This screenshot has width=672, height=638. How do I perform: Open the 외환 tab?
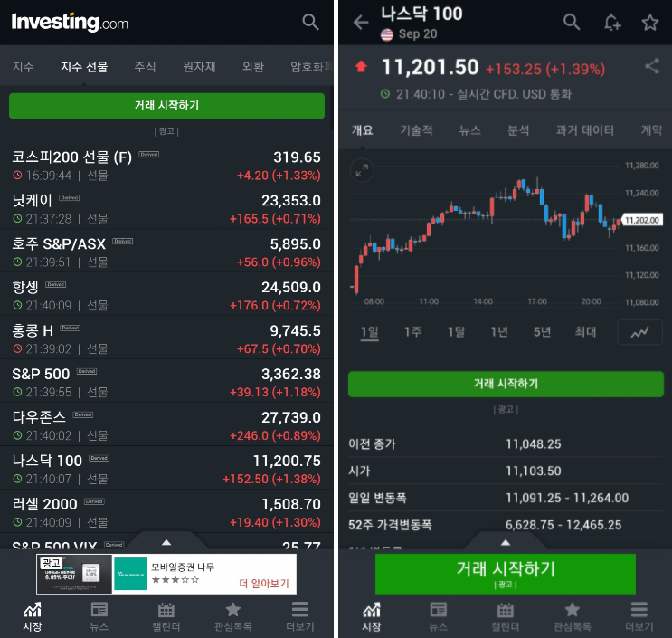tap(253, 66)
